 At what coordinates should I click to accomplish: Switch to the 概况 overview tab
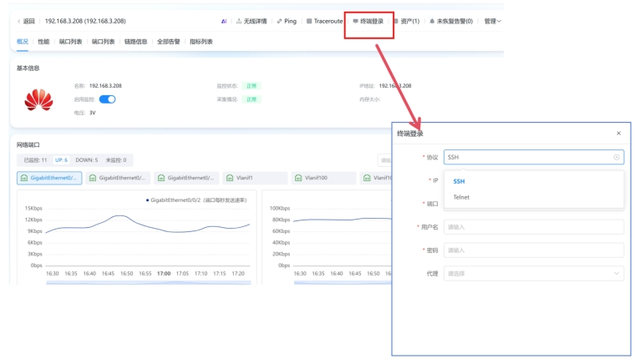click(x=23, y=41)
